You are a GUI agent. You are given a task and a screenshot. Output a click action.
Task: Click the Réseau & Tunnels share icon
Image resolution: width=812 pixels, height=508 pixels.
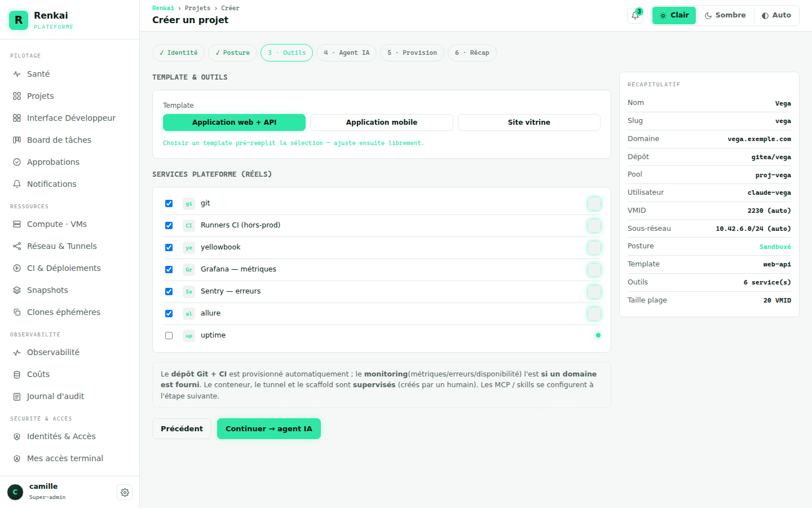point(17,246)
